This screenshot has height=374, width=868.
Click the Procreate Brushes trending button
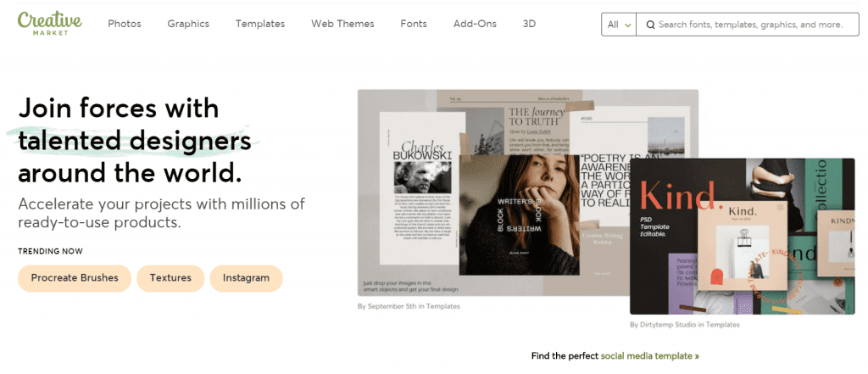pyautogui.click(x=75, y=278)
